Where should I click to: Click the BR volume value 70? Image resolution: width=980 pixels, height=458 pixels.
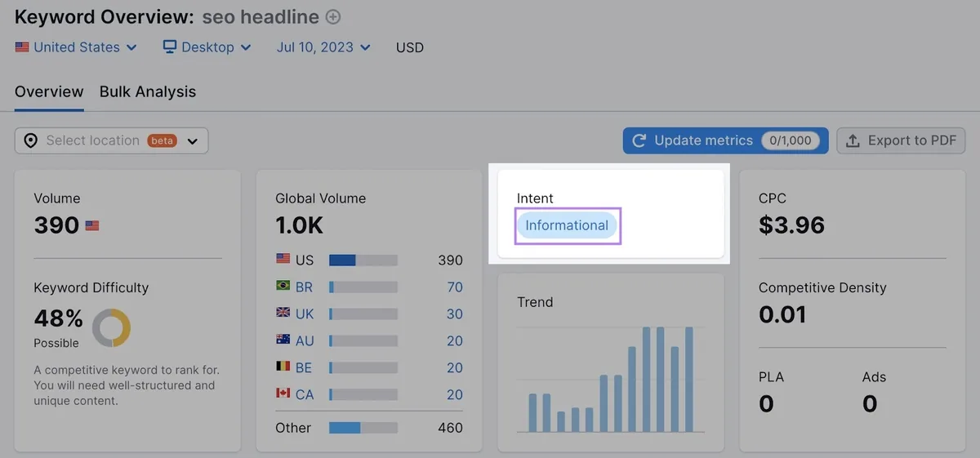tap(455, 287)
